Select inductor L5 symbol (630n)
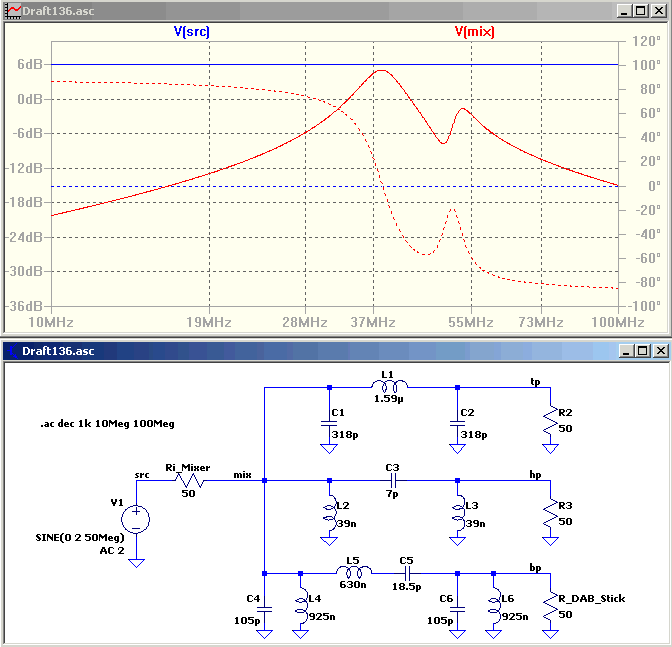Screen dimensions: 672x647 (354, 573)
